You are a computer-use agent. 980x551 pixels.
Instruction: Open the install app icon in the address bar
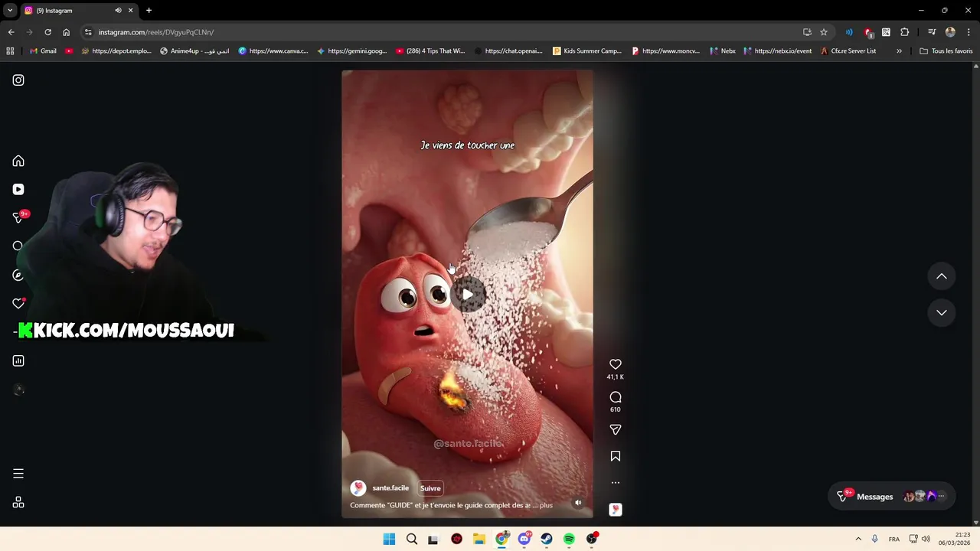coord(807,32)
